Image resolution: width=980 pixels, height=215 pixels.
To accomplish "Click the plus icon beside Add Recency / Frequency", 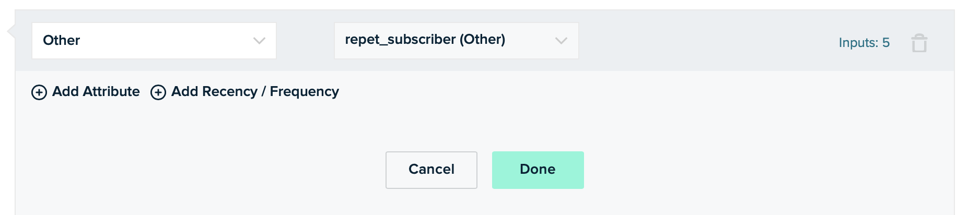I will (x=158, y=92).
